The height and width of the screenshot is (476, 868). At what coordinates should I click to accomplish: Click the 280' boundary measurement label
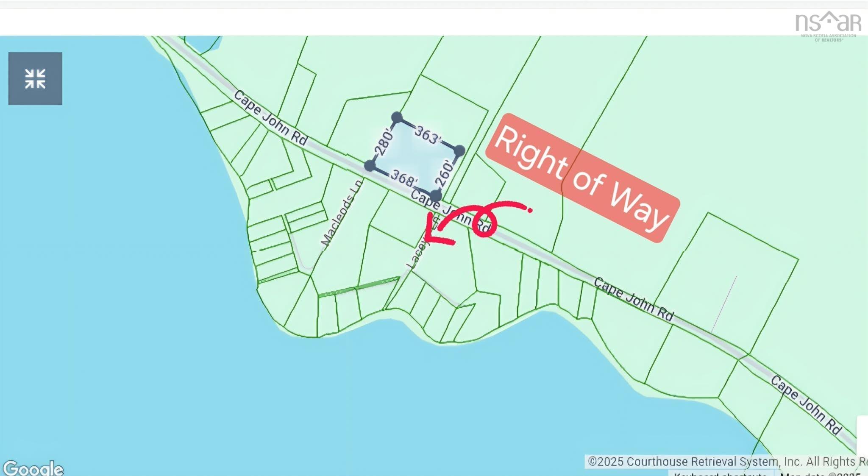click(384, 142)
